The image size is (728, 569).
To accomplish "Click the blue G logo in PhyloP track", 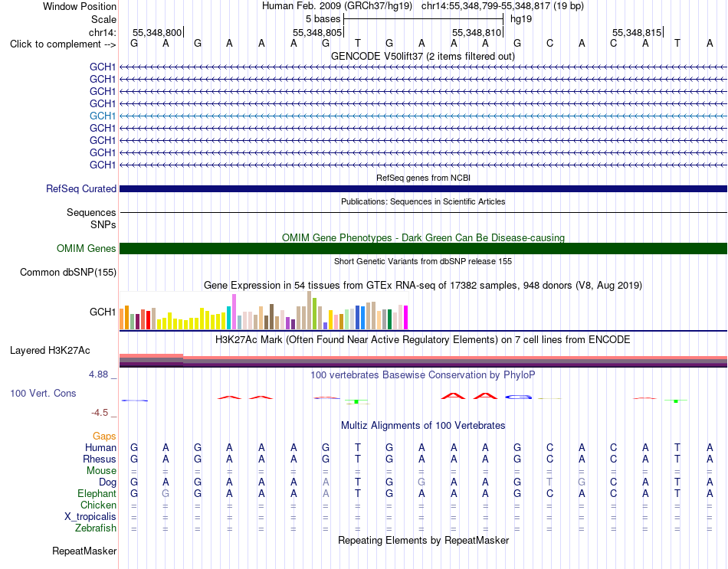I will point(518,397).
